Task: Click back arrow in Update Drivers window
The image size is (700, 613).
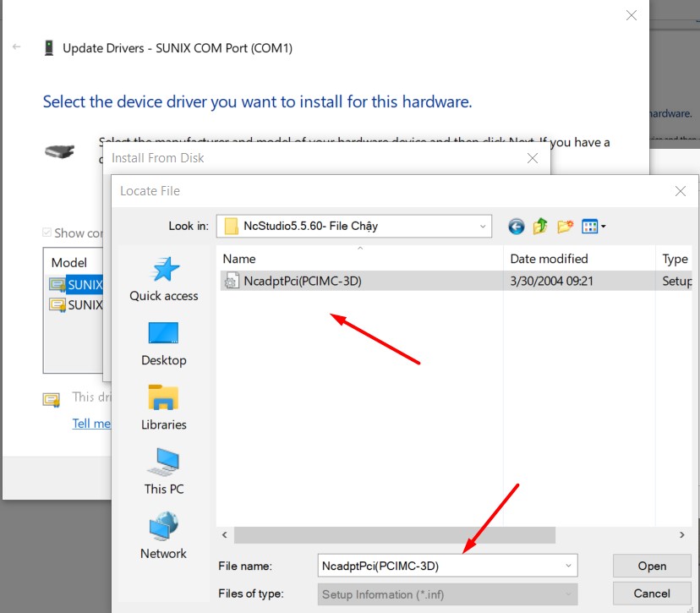Action: click(17, 47)
